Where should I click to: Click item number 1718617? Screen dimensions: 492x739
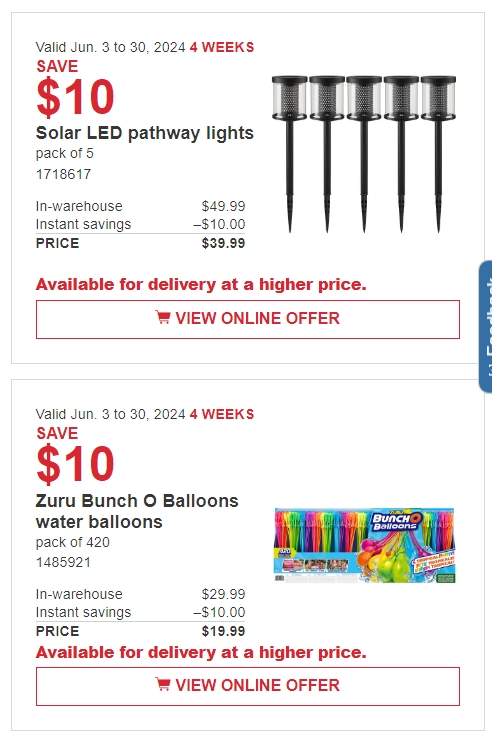[64, 174]
